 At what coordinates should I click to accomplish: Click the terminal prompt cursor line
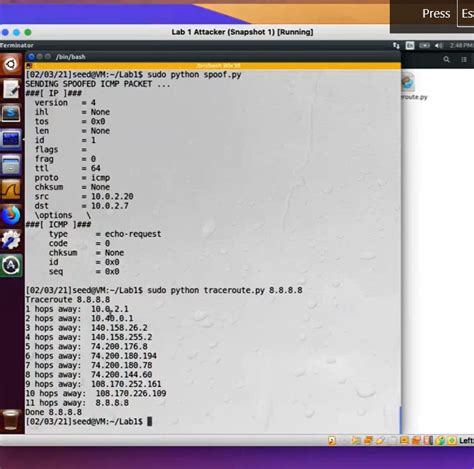[x=89, y=421]
